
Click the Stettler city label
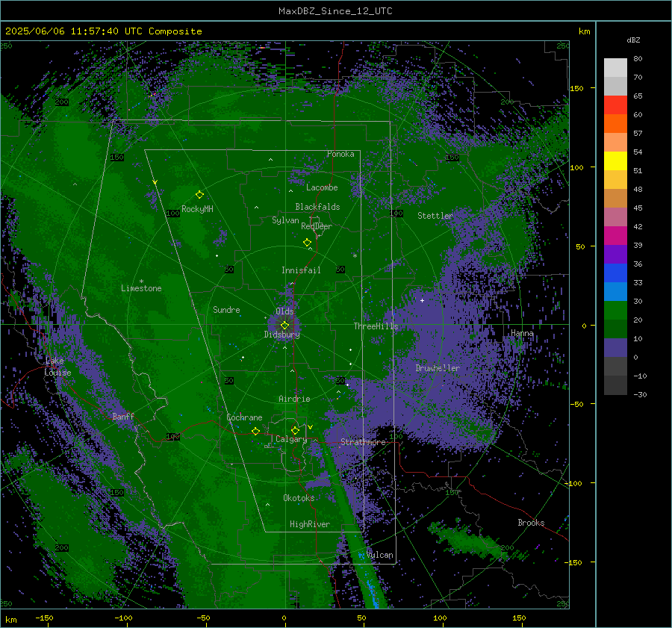(x=435, y=216)
